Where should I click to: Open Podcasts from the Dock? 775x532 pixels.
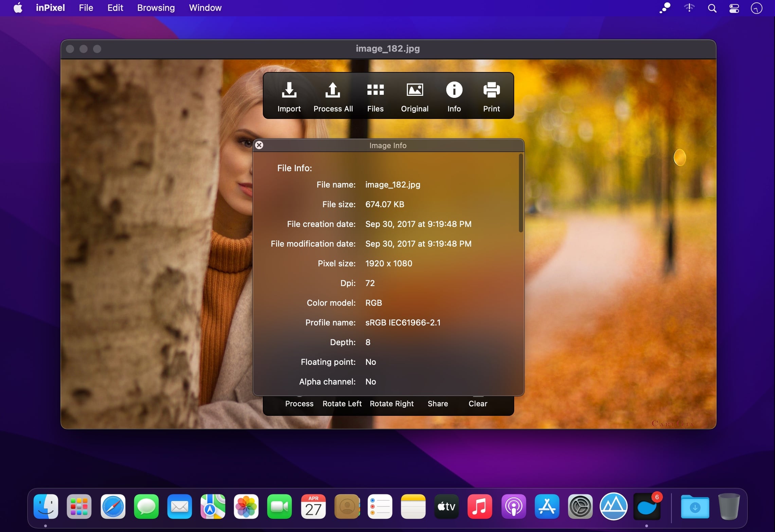513,507
